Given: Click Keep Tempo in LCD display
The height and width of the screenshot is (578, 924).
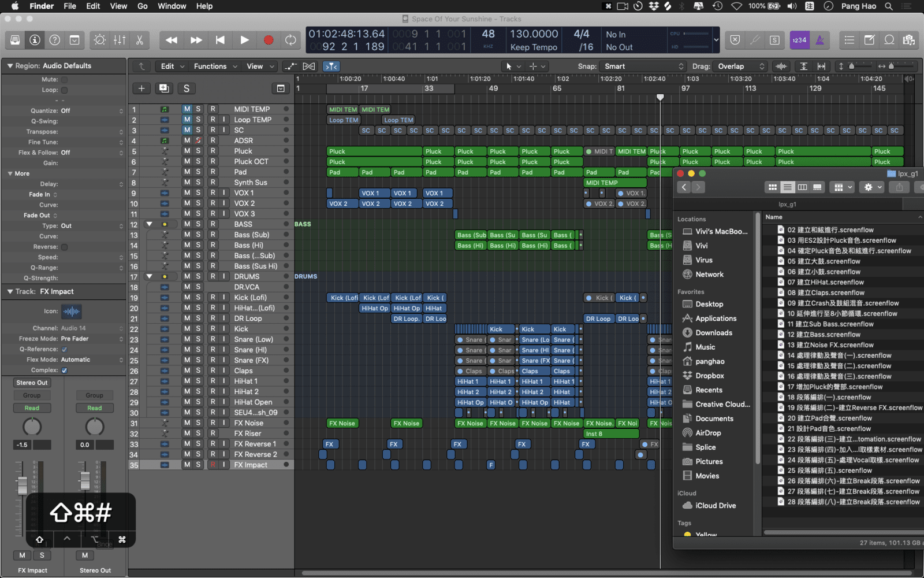Looking at the screenshot, I should pyautogui.click(x=534, y=47).
